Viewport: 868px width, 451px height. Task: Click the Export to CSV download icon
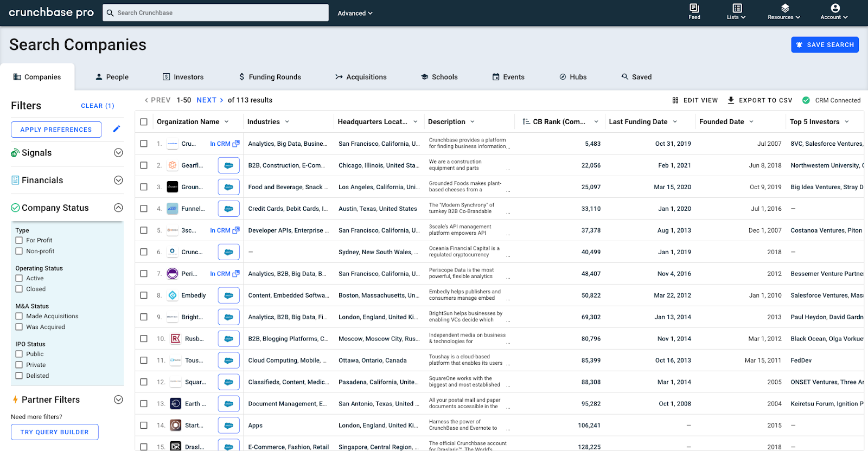[731, 100]
